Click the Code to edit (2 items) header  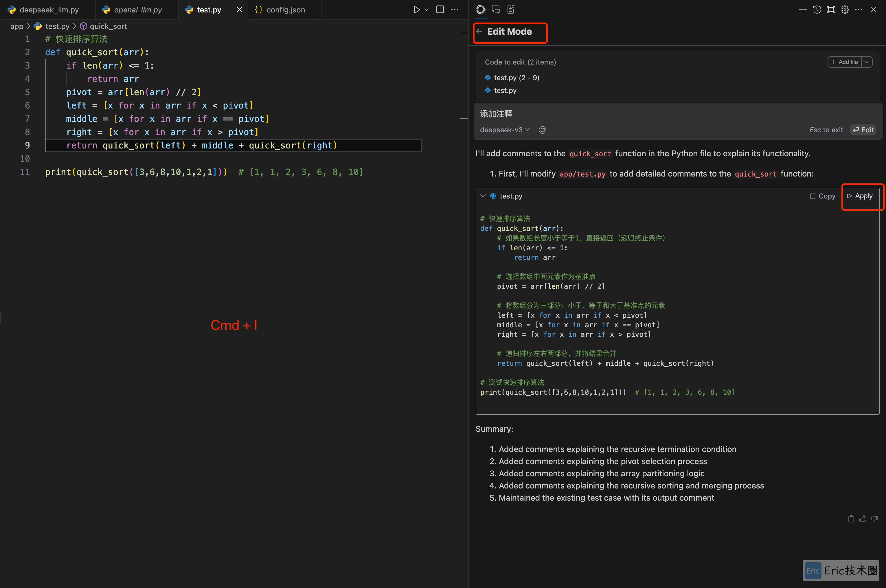(x=521, y=62)
